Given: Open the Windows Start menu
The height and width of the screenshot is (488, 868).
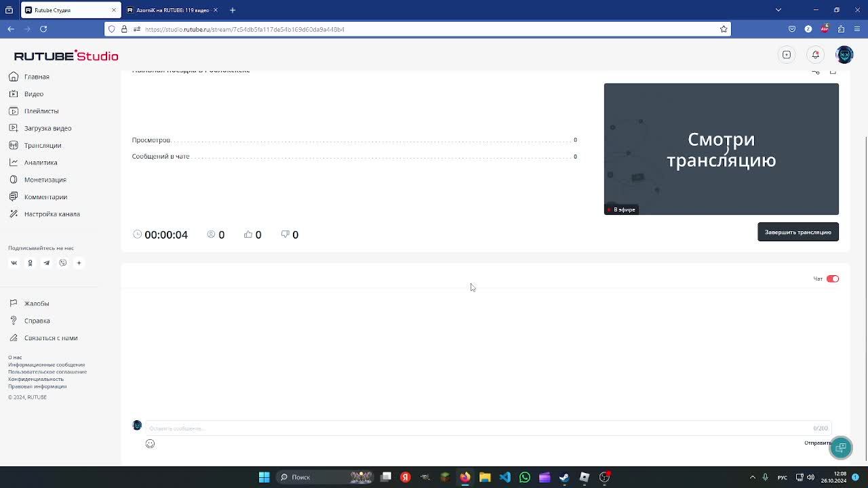Looking at the screenshot, I should coord(264,477).
